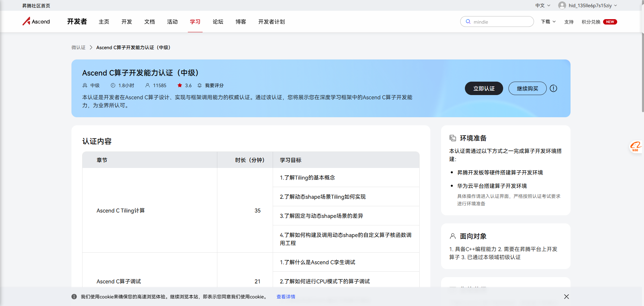Screen dimensions: 644x306
Task: Click the clock icon by 1.8小时
Action: pyautogui.click(x=113, y=85)
